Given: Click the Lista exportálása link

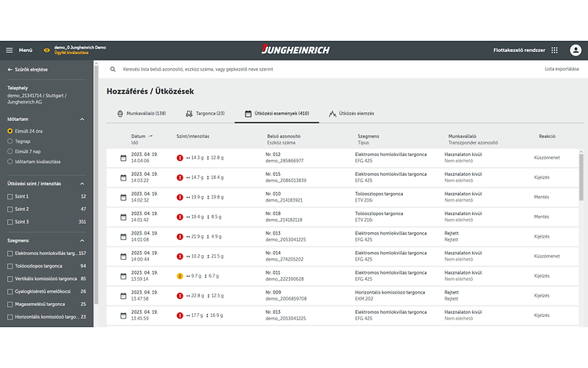Looking at the screenshot, I should (x=561, y=69).
